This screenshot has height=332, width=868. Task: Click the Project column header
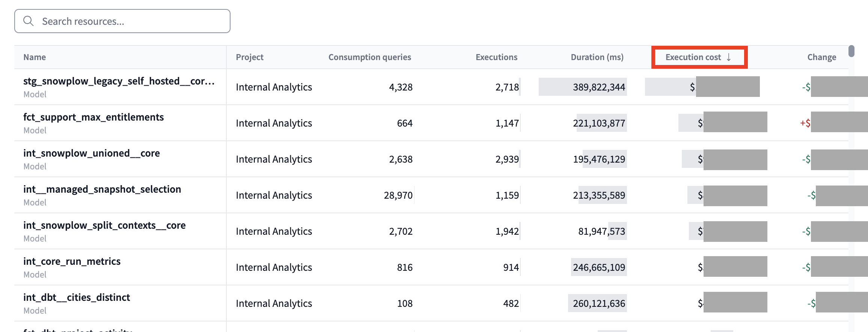250,57
